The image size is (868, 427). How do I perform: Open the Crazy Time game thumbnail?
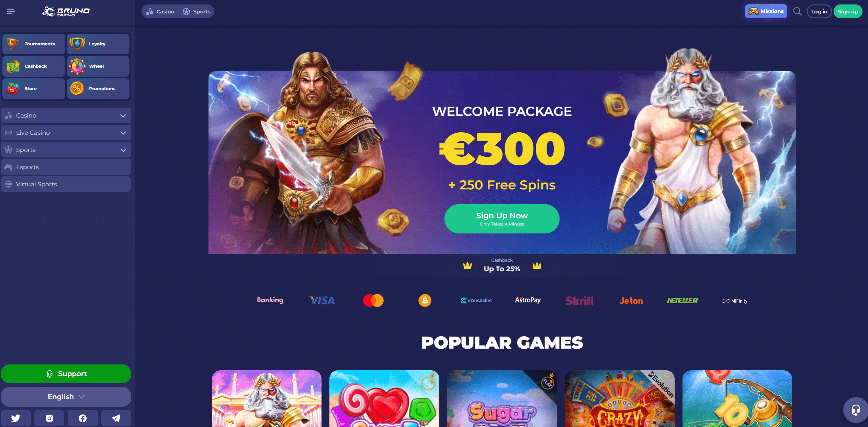pos(619,399)
